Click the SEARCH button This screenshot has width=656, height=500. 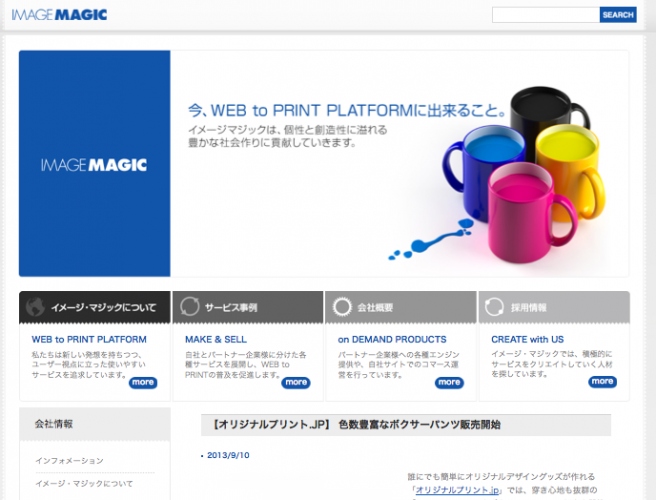[618, 15]
